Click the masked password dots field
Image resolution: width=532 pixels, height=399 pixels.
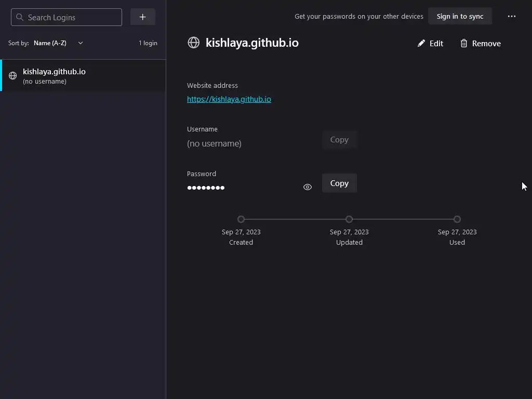click(x=206, y=188)
